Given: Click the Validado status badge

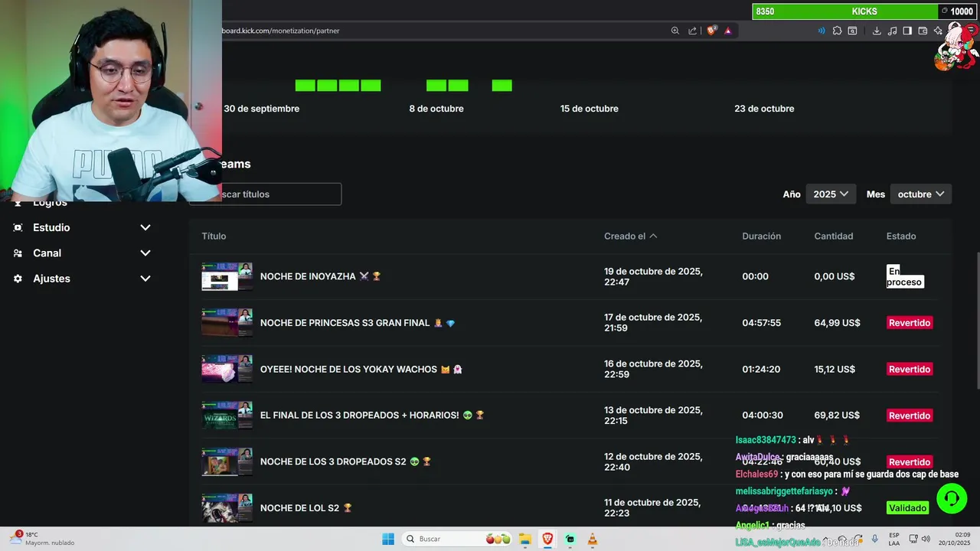Looking at the screenshot, I should tap(907, 508).
